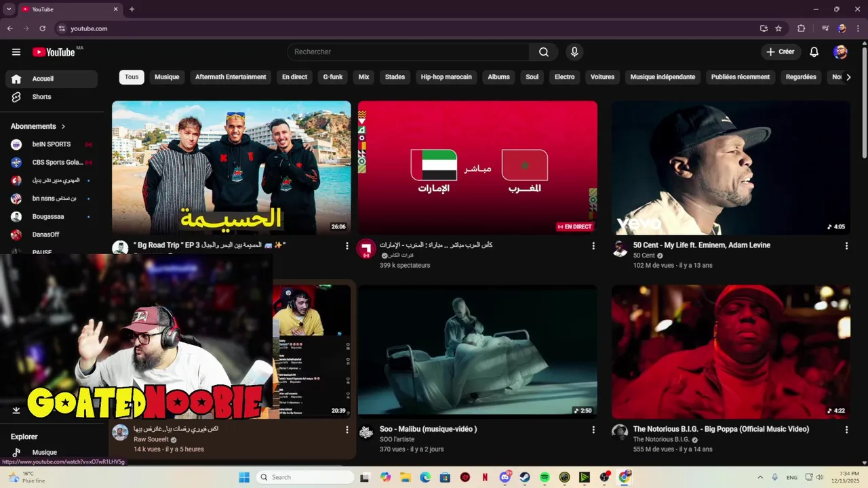Click The Notorious B.I.G. channel avatar
The width and height of the screenshot is (868, 488).
(620, 432)
